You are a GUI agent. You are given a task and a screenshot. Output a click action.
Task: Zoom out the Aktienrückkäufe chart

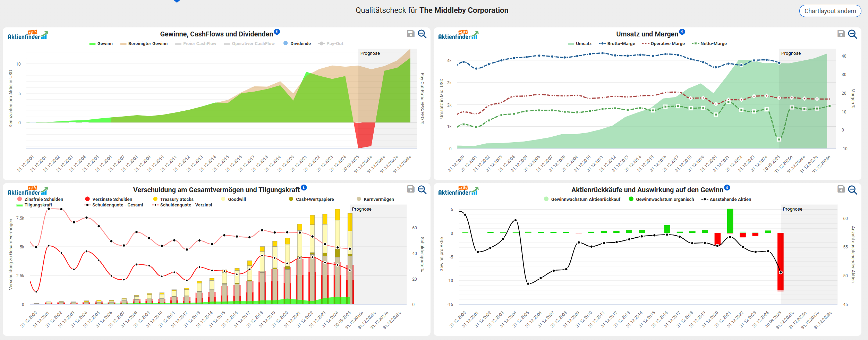[852, 189]
